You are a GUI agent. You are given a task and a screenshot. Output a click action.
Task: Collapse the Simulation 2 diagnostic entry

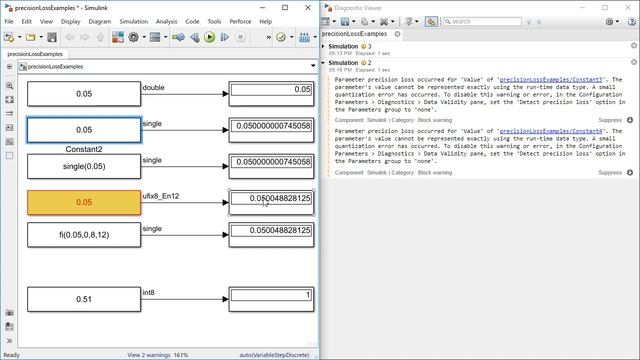(x=323, y=63)
